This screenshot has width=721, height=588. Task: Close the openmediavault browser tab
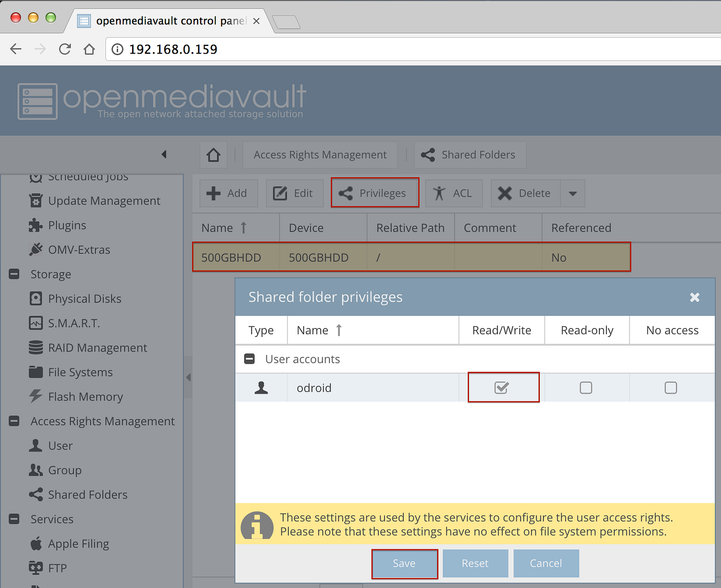click(256, 21)
